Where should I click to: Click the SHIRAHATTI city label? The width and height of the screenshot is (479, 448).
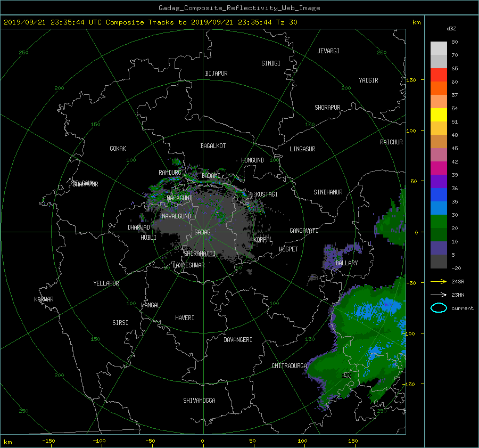point(200,254)
